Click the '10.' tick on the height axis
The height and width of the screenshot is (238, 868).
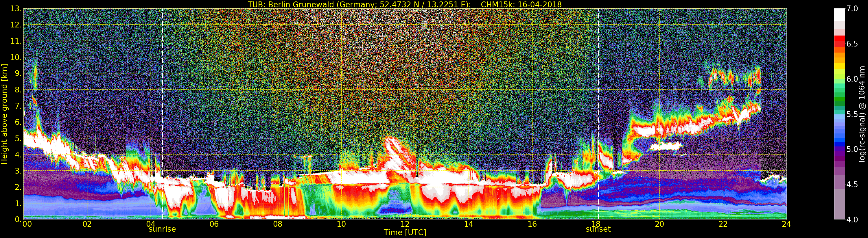(16, 57)
